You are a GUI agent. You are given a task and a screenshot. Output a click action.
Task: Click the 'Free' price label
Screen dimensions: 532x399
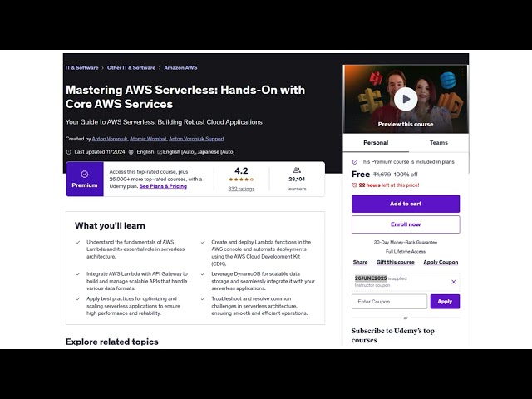pos(361,175)
